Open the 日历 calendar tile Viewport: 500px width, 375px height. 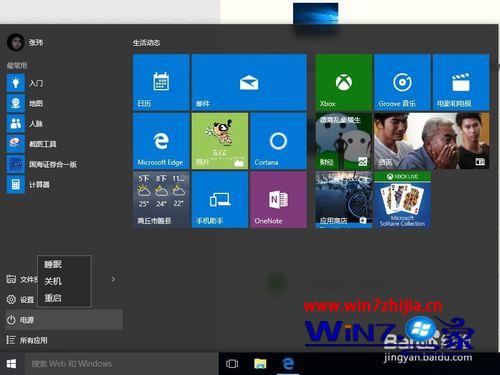(x=161, y=82)
